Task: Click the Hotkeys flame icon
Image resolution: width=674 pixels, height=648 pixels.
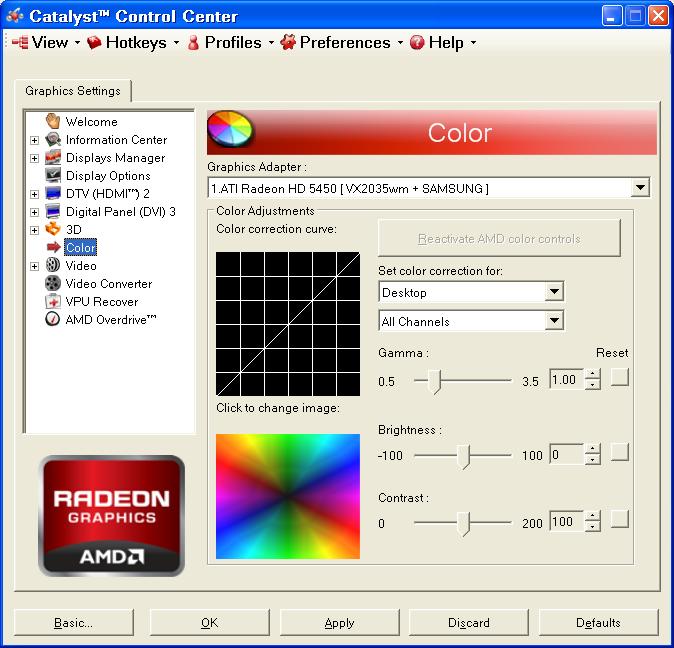Action: (x=94, y=42)
